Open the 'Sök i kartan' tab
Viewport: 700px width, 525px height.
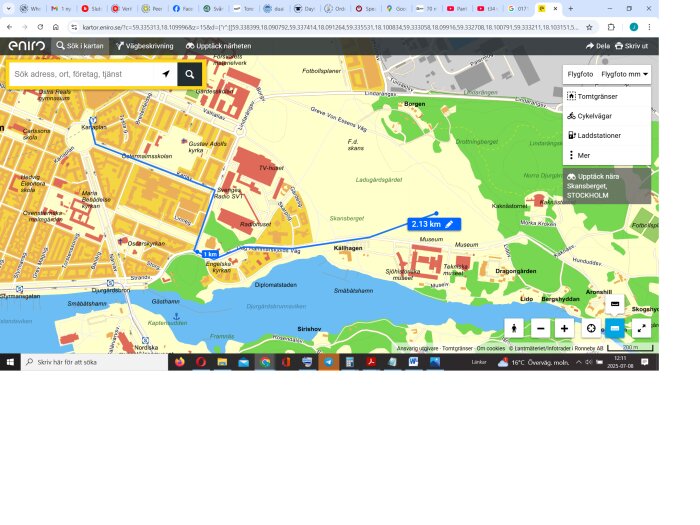[x=80, y=46]
